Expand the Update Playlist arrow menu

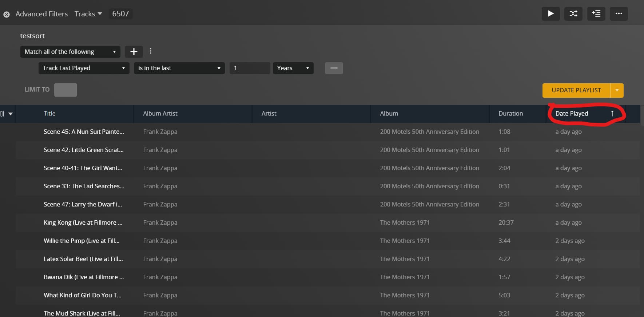coord(617,91)
